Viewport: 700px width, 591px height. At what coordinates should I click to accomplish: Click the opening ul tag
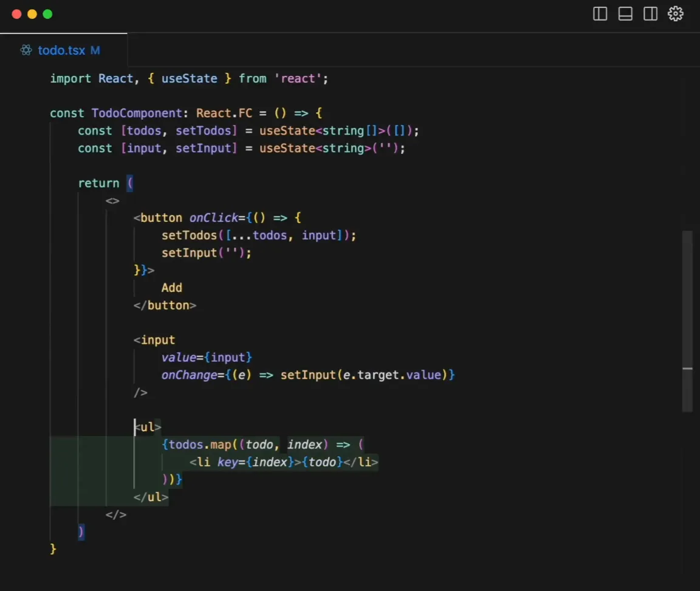147,427
